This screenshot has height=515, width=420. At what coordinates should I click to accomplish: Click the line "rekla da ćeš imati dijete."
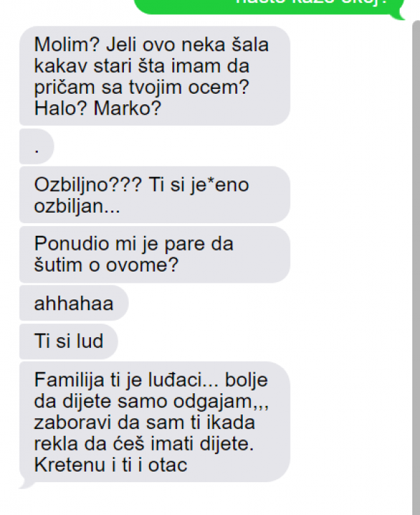(144, 444)
